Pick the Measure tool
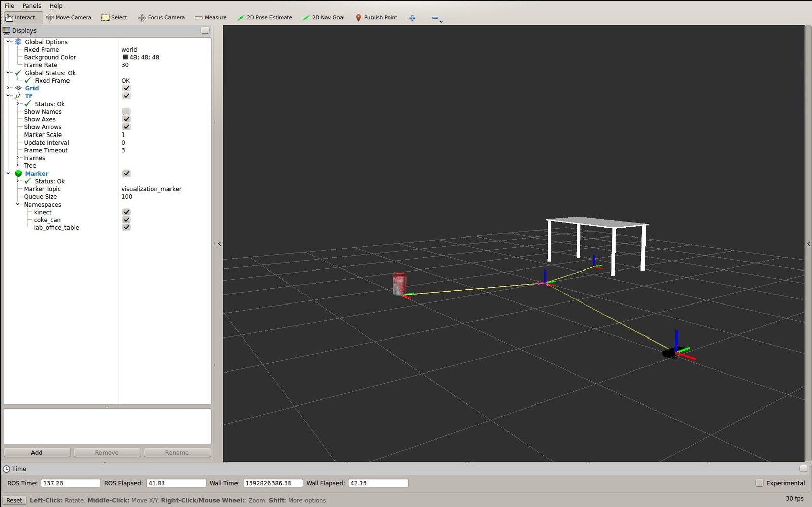This screenshot has width=812, height=507. pyautogui.click(x=211, y=18)
